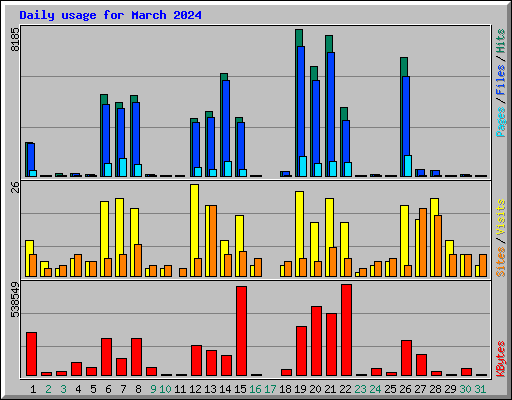Click day 12 on the x-axis
This screenshot has width=512, height=400.
click(x=195, y=389)
